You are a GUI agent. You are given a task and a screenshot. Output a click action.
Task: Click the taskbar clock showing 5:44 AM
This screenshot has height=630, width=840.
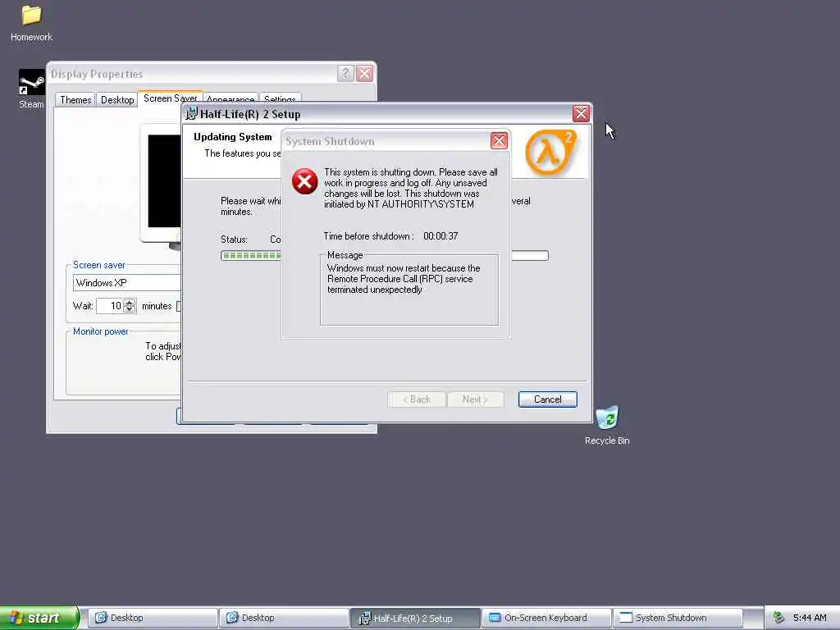coord(810,618)
